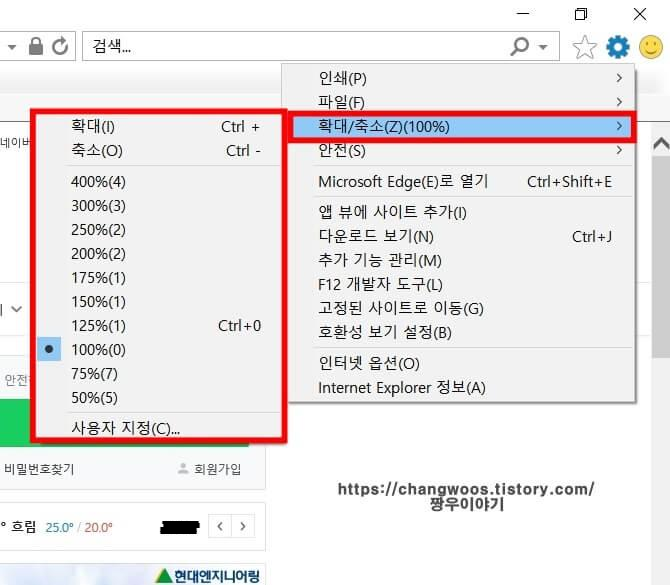Open the address bar dropdown arrow
670x585 pixels.
12,47
